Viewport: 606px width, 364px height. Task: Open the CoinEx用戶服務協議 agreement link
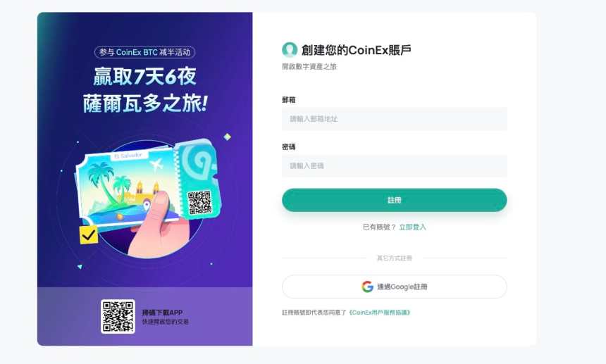click(379, 313)
